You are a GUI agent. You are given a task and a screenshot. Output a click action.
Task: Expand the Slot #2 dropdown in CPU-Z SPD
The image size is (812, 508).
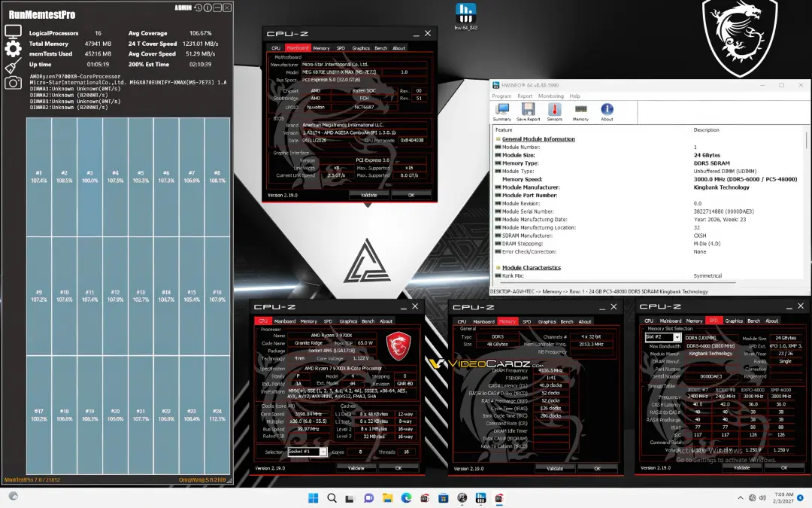click(x=663, y=337)
